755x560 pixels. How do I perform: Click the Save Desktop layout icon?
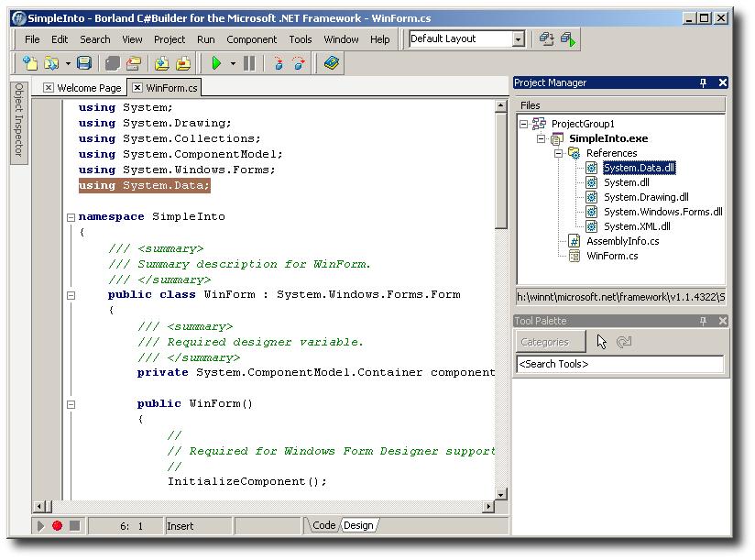[x=546, y=39]
